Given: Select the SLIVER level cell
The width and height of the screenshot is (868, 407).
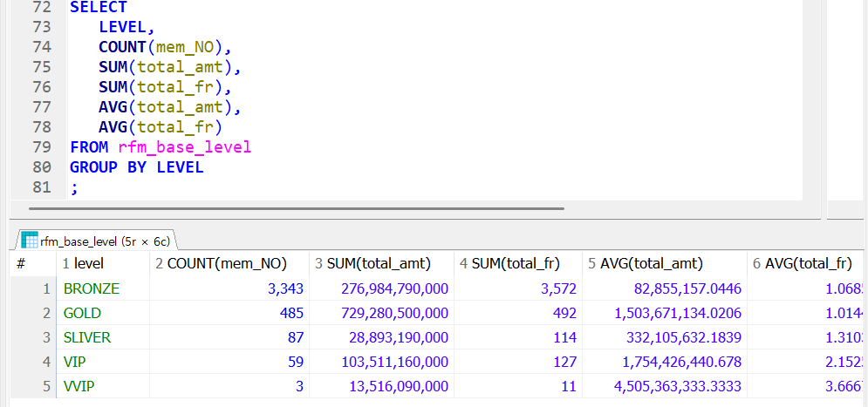Looking at the screenshot, I should (x=103, y=337).
